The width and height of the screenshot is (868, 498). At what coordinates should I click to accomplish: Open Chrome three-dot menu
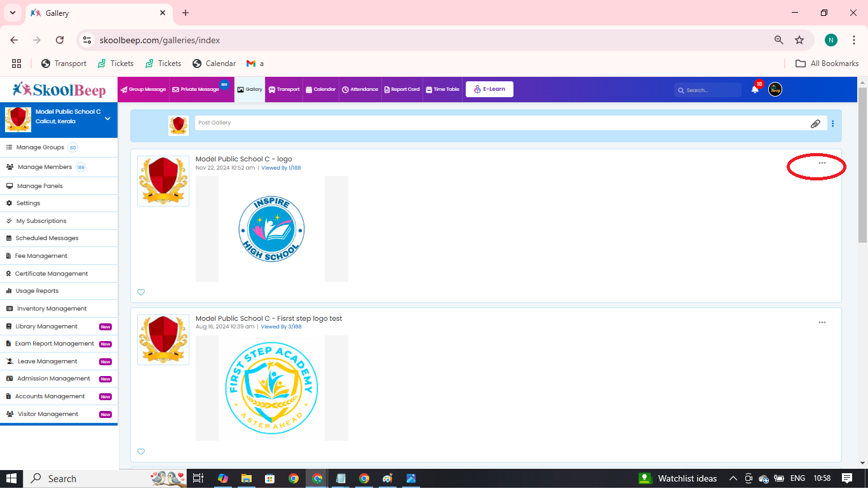tap(854, 40)
